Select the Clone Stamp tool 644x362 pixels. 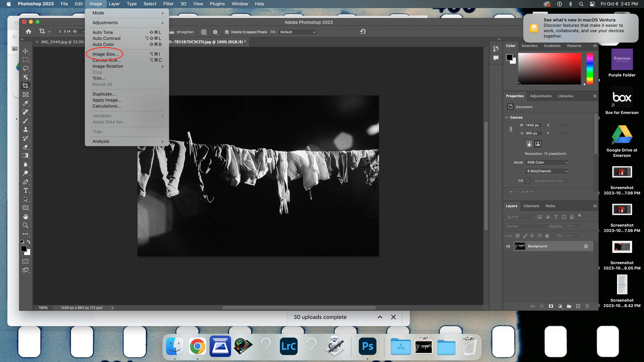point(25,129)
